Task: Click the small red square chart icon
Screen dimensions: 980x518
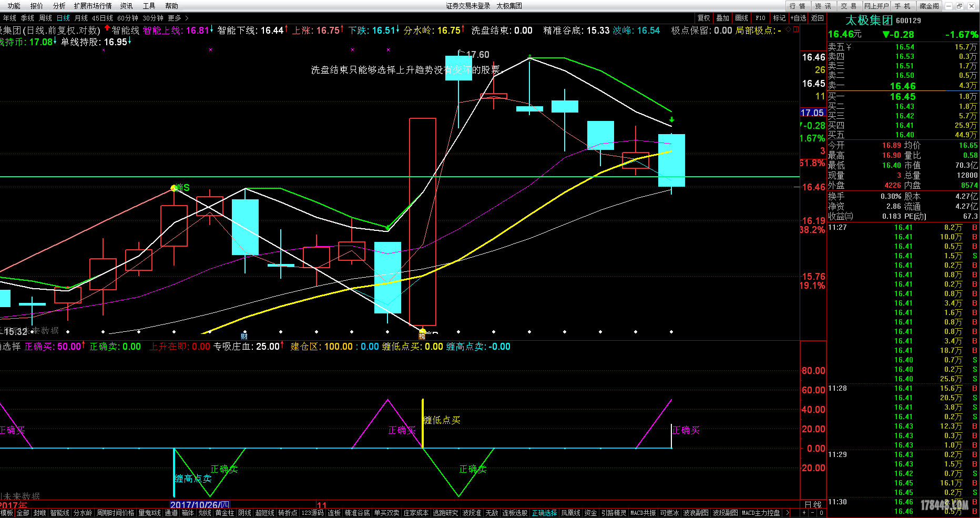Action: [x=796, y=29]
